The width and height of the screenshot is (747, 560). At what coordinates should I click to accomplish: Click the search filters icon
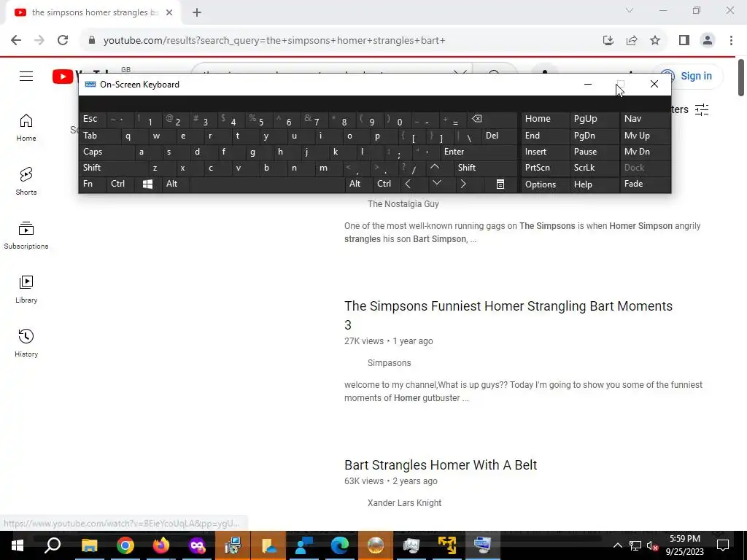point(702,109)
